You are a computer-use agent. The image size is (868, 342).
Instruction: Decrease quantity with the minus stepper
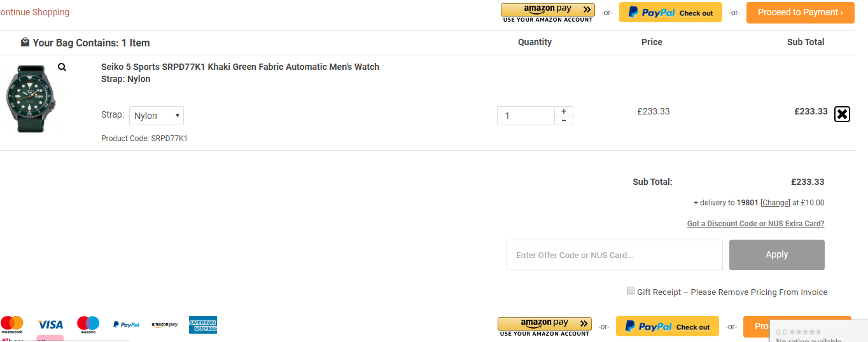(564, 120)
